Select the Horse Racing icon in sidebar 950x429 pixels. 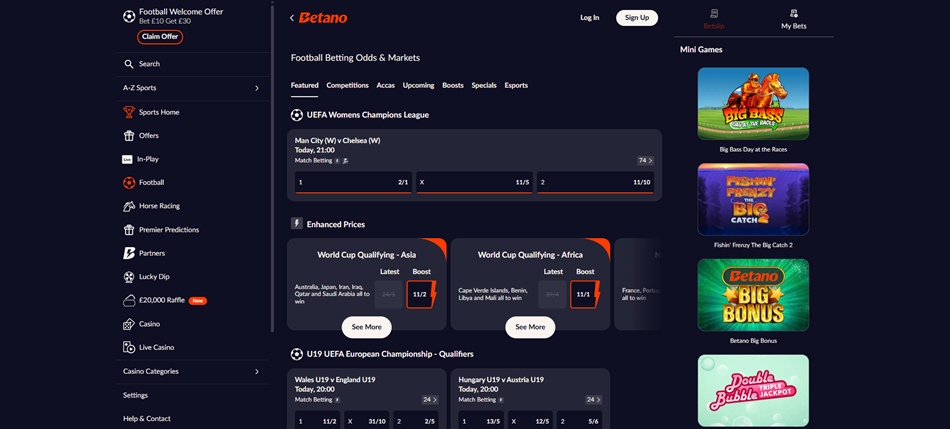(129, 206)
